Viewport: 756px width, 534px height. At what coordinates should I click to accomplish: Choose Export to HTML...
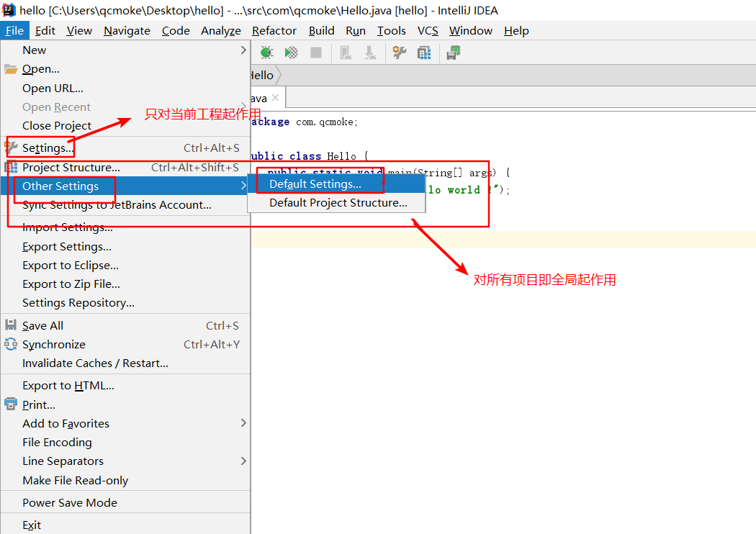[125, 386]
